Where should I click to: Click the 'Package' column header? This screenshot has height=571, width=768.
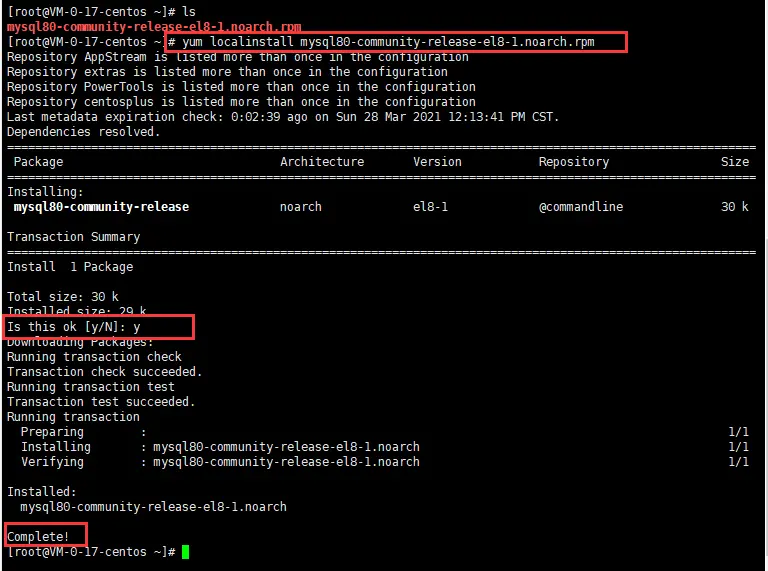point(38,162)
